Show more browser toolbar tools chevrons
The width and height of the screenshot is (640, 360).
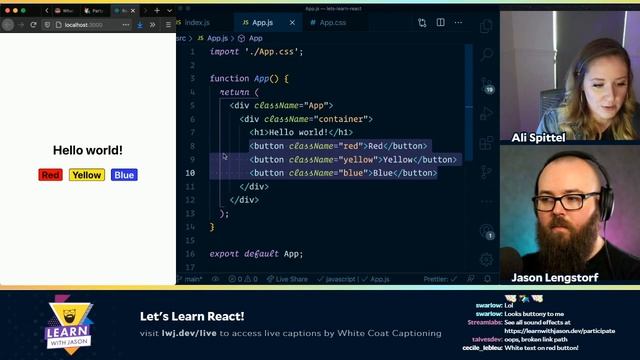(x=153, y=25)
